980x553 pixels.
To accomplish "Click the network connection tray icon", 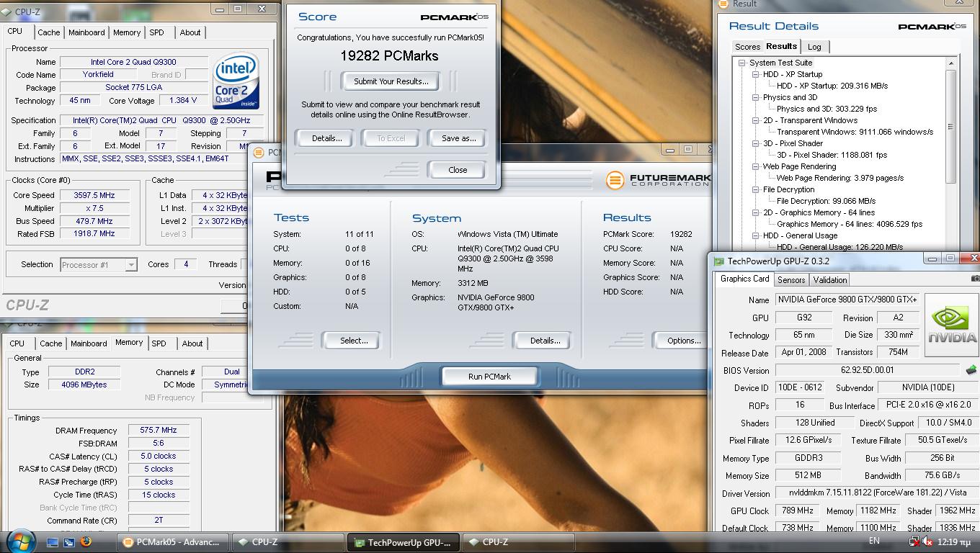I will click(914, 542).
